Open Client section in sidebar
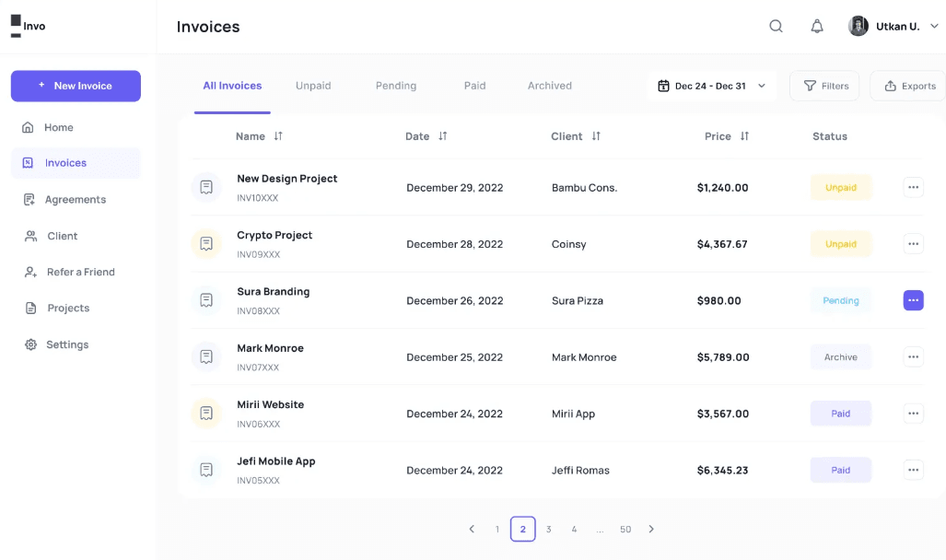Image resolution: width=946 pixels, height=560 pixels. [51, 236]
